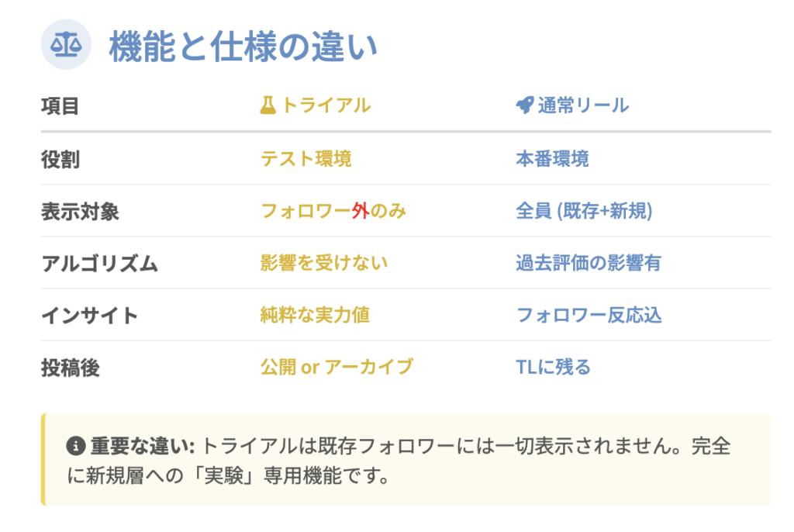Viewport: 794px width, 532px height.
Task: Select the 役割 row label
Action: [60, 159]
